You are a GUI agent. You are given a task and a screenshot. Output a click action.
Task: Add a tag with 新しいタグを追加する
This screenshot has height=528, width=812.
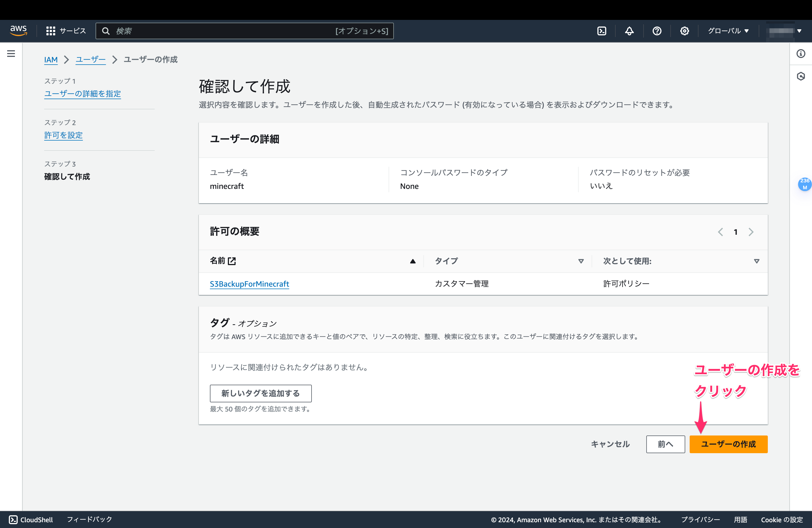pos(261,393)
